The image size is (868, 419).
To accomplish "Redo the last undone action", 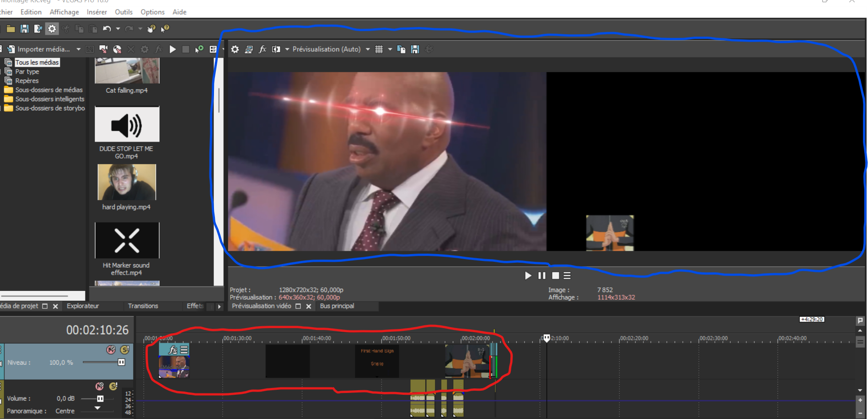I will click(x=129, y=29).
